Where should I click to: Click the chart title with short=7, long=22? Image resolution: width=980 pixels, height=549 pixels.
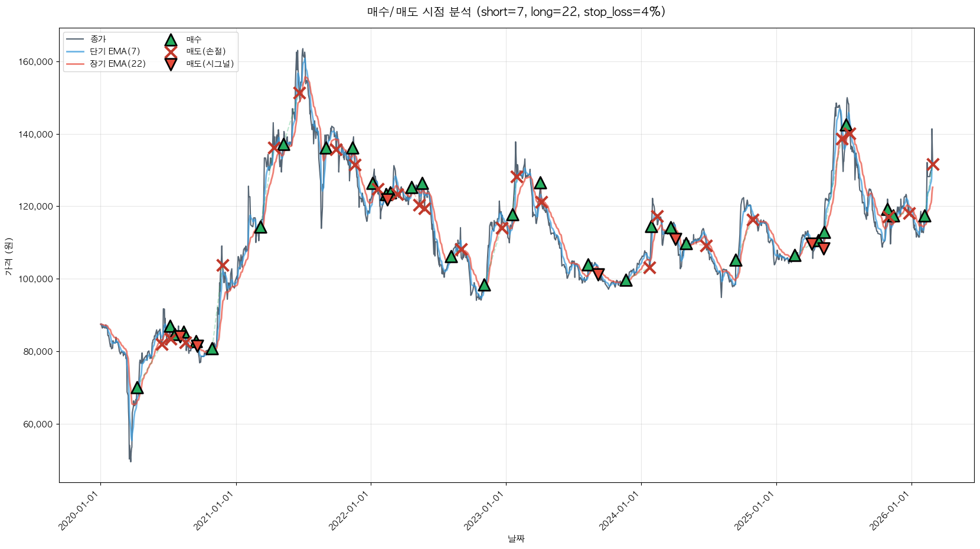pos(516,12)
